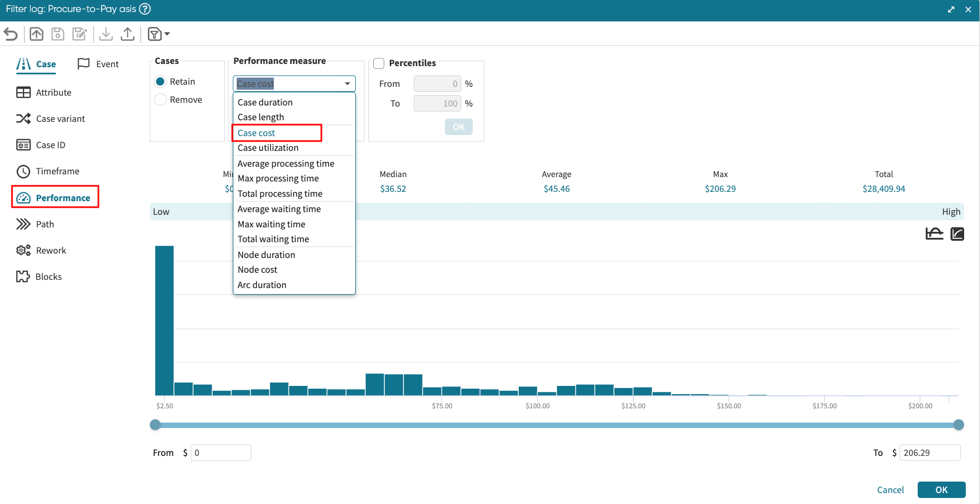The width and height of the screenshot is (980, 504).
Task: Click the right handle of range slider
Action: pyautogui.click(x=959, y=425)
